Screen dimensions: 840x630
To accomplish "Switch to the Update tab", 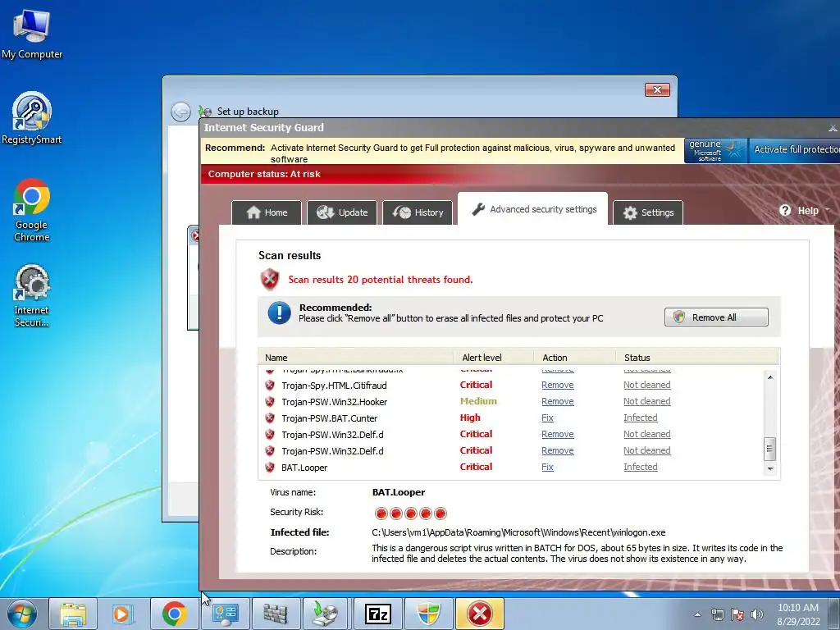I will [342, 212].
